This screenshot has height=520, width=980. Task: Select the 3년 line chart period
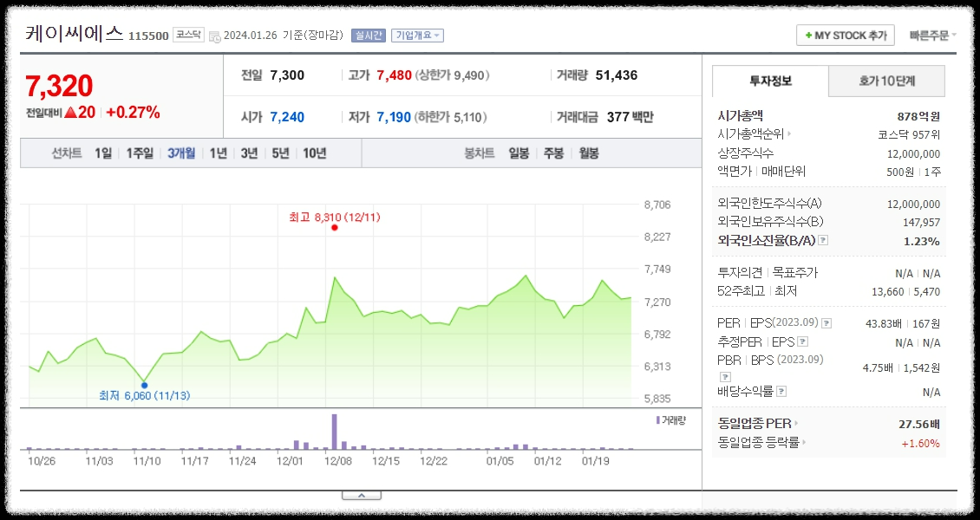(x=250, y=153)
